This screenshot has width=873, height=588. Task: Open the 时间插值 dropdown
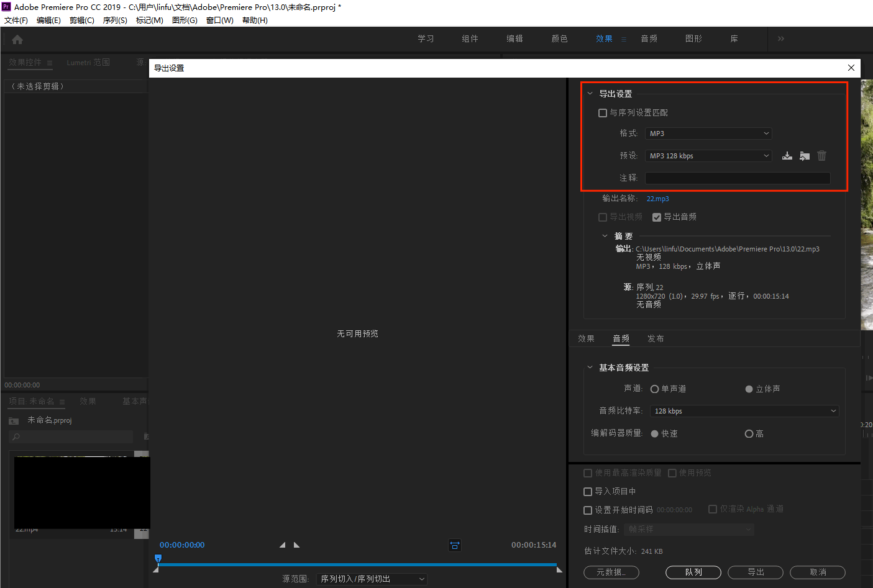[688, 530]
